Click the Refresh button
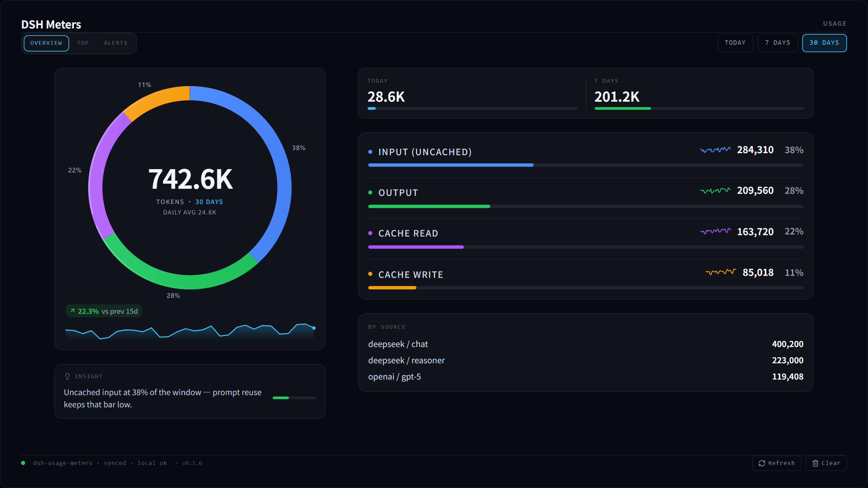This screenshot has width=868, height=488. (x=776, y=463)
